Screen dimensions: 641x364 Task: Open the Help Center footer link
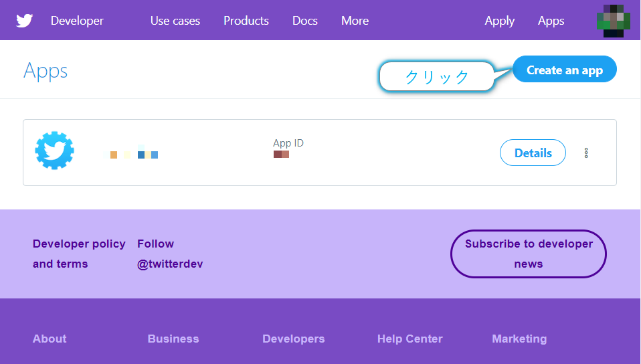click(410, 339)
